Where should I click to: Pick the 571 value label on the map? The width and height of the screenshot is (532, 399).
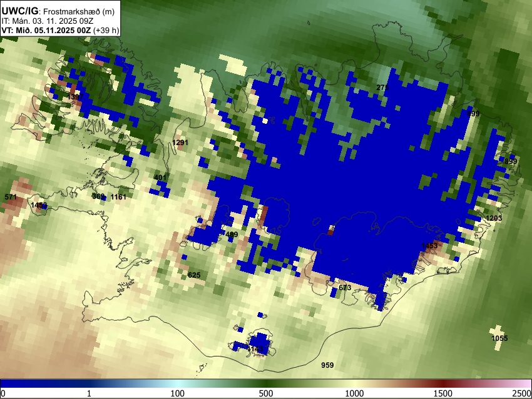coord(11,197)
